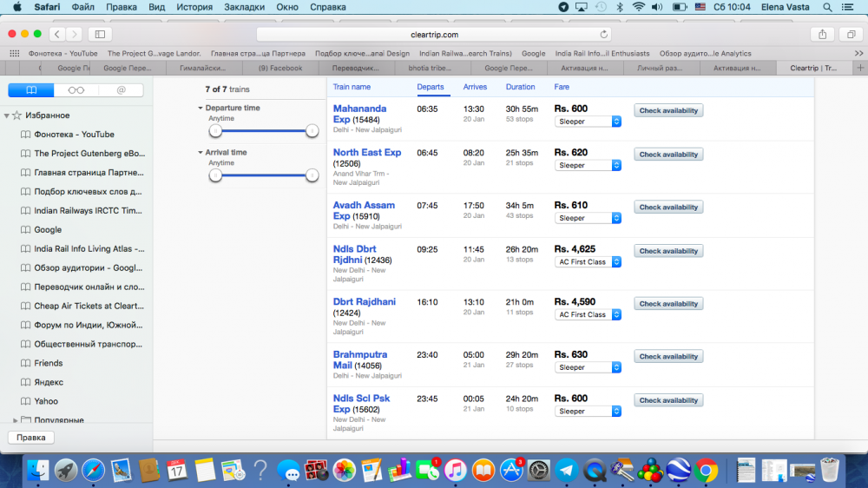Screen dimensions: 868x488
Task: Open the AC First Class dropdown for Dbrt Rajdhani
Action: click(x=588, y=314)
